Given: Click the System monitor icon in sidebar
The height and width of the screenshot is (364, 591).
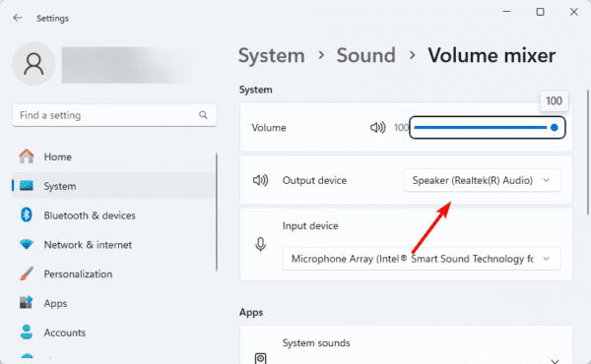Looking at the screenshot, I should [x=27, y=186].
